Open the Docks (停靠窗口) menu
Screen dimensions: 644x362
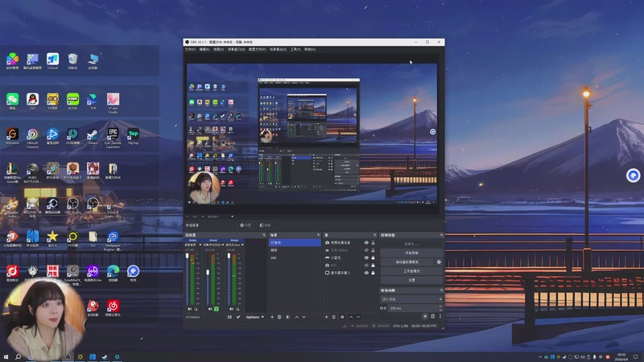[236, 49]
